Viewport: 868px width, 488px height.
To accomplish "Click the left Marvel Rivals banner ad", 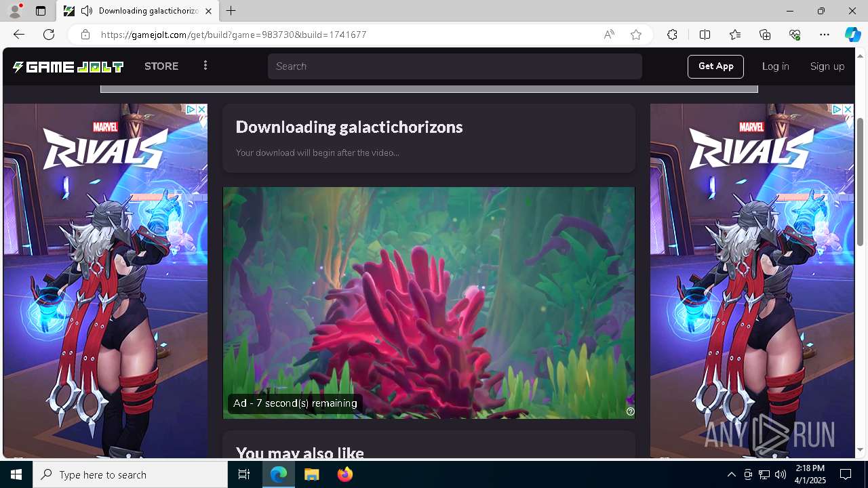I will pyautogui.click(x=105, y=281).
